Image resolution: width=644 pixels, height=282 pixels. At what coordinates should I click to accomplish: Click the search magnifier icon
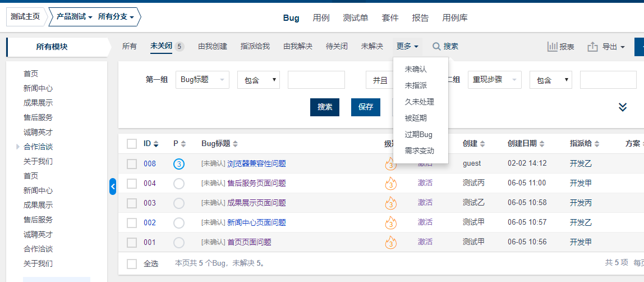click(x=436, y=47)
